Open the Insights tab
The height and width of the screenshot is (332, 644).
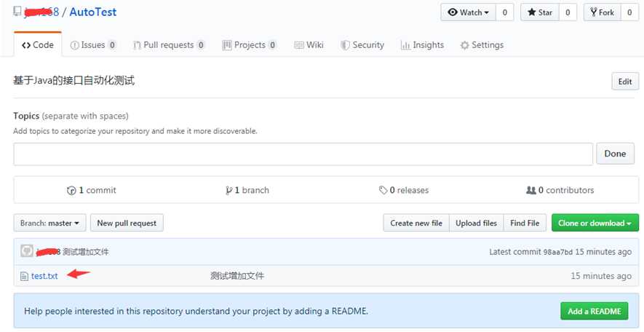click(x=422, y=45)
